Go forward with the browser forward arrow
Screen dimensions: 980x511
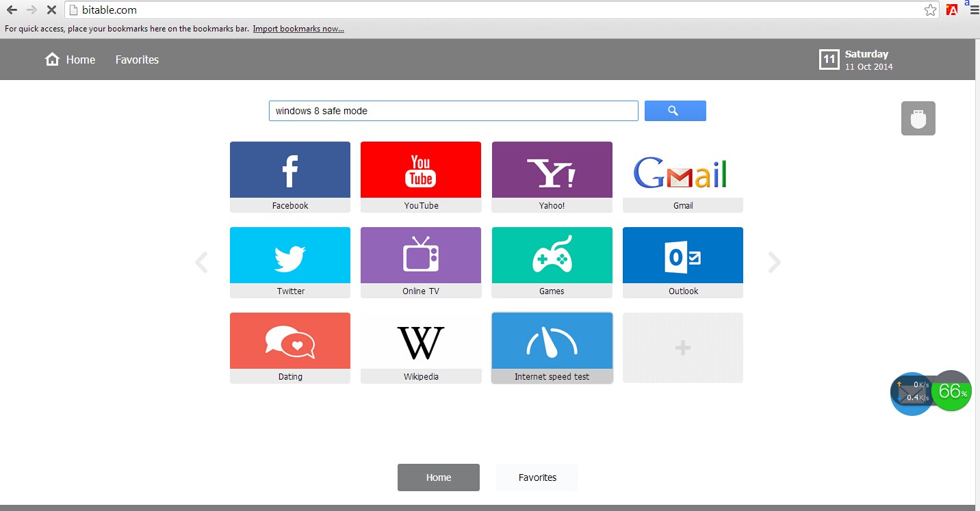(x=31, y=10)
